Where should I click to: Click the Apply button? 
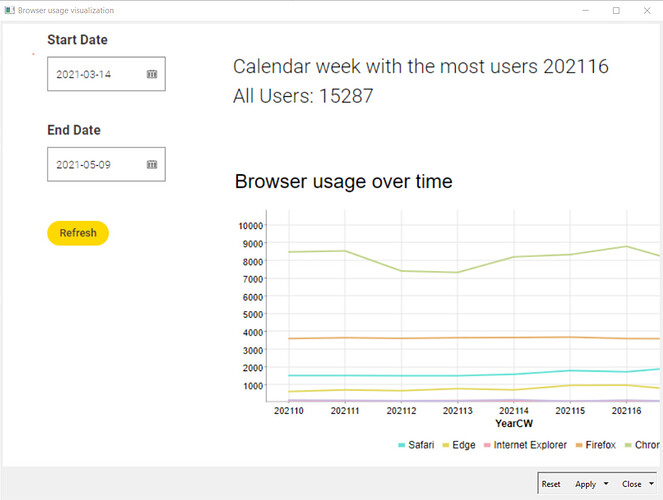point(586,484)
